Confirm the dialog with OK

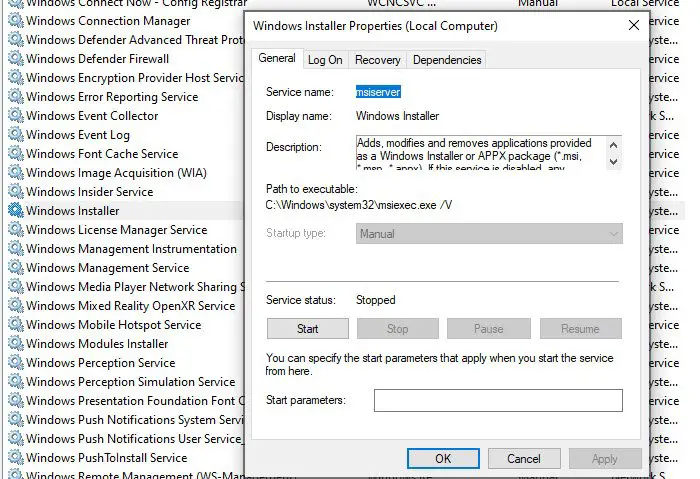pos(443,458)
